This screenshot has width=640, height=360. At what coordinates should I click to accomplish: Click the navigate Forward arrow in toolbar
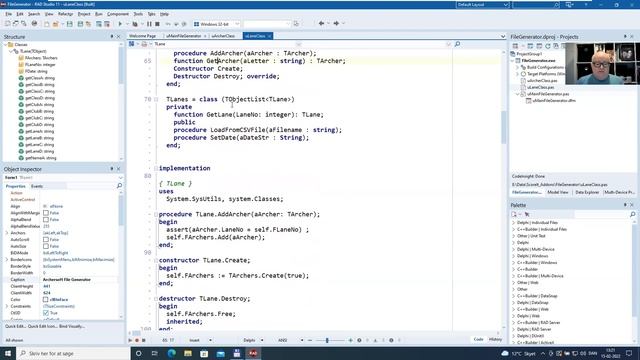click(336, 24)
